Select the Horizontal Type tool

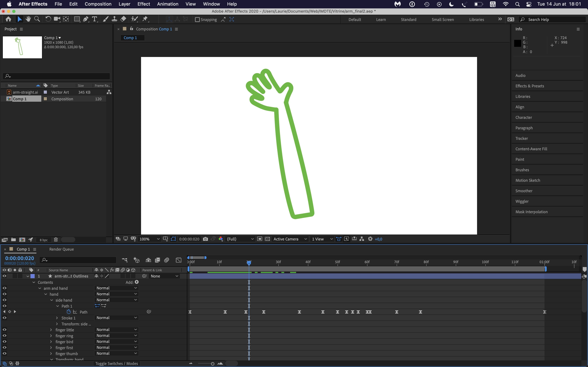94,19
